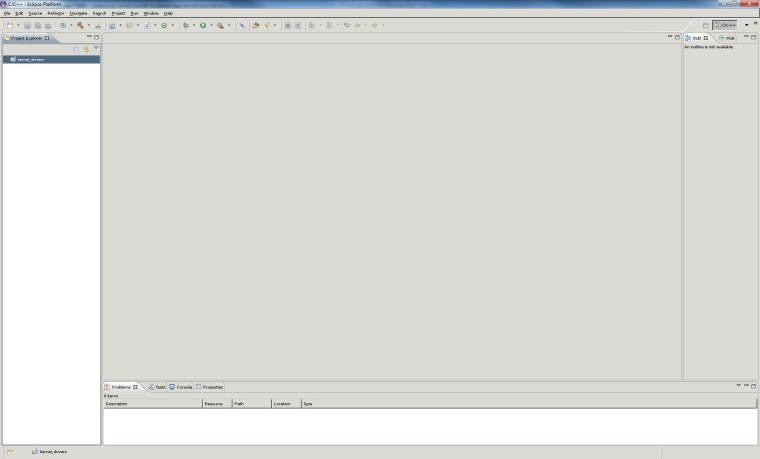The width and height of the screenshot is (760, 459).
Task: Toggle Link with Editor in Project Explorer
Action: pyautogui.click(x=86, y=49)
